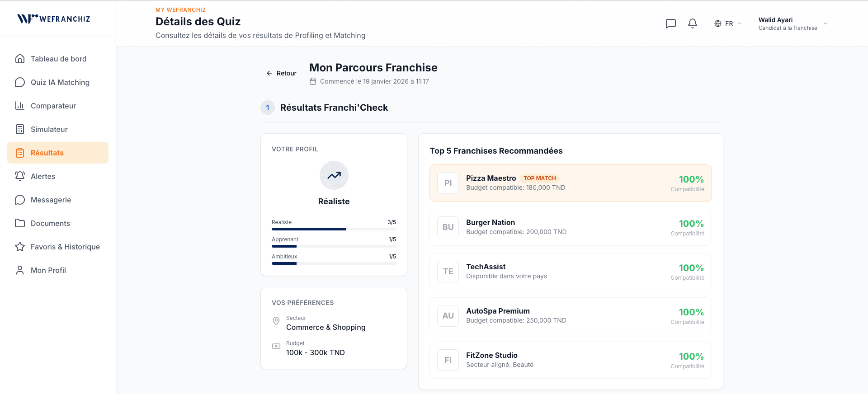Click the globe language icon
Viewport: 868px width, 394px height.
[x=718, y=23]
